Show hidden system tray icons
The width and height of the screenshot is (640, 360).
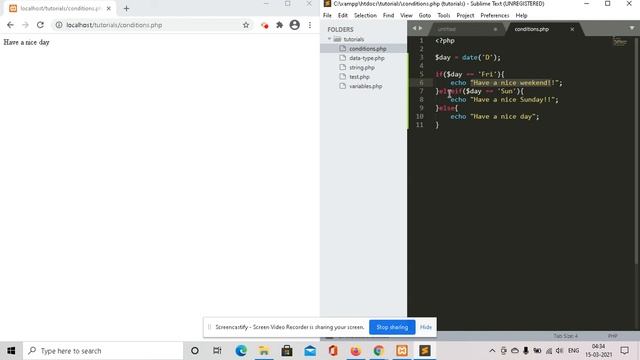tap(492, 351)
